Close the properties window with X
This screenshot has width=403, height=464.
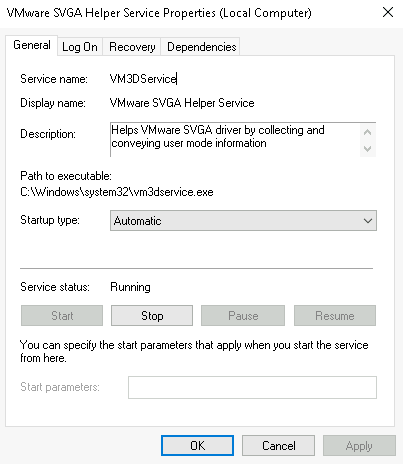388,13
